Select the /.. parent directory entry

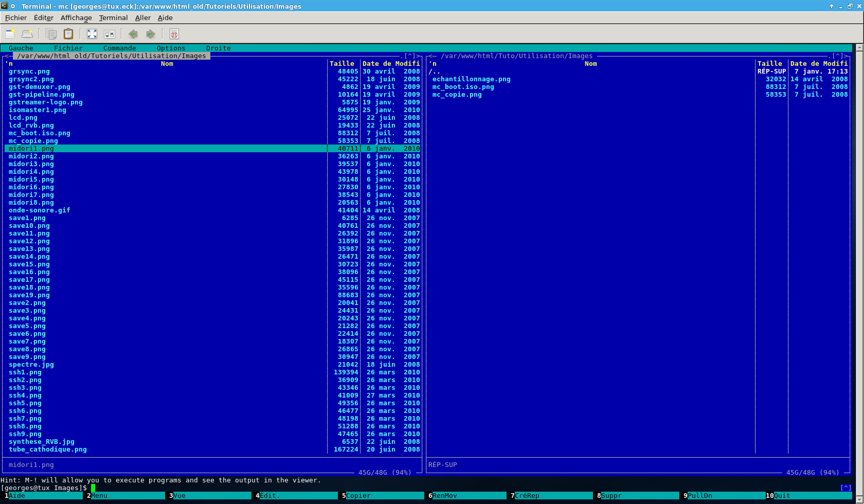[435, 71]
